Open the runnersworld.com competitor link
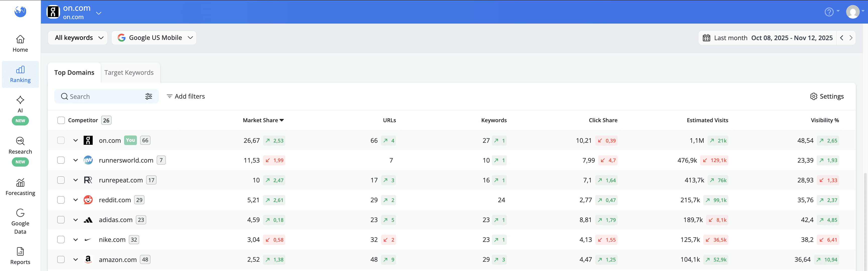Image resolution: width=868 pixels, height=271 pixels. tap(126, 160)
